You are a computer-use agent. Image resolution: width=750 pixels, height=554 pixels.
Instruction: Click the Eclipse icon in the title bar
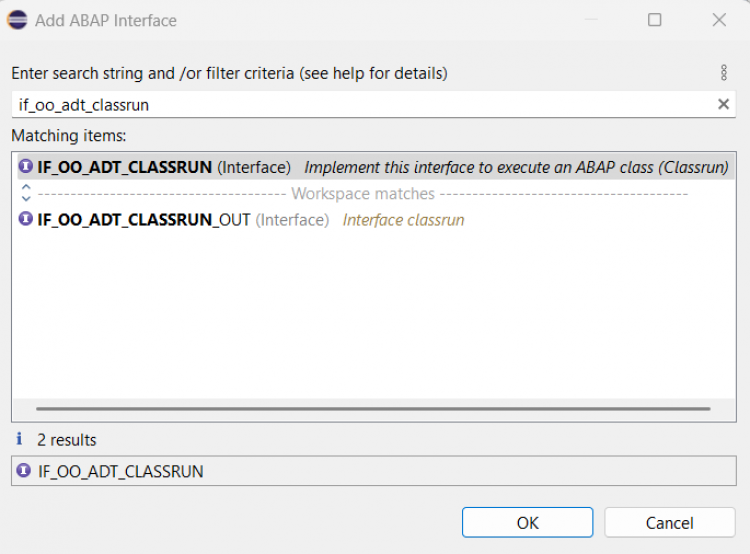(18, 19)
